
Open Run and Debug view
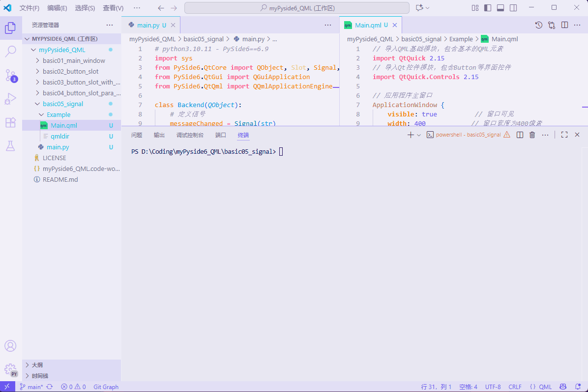pos(10,99)
